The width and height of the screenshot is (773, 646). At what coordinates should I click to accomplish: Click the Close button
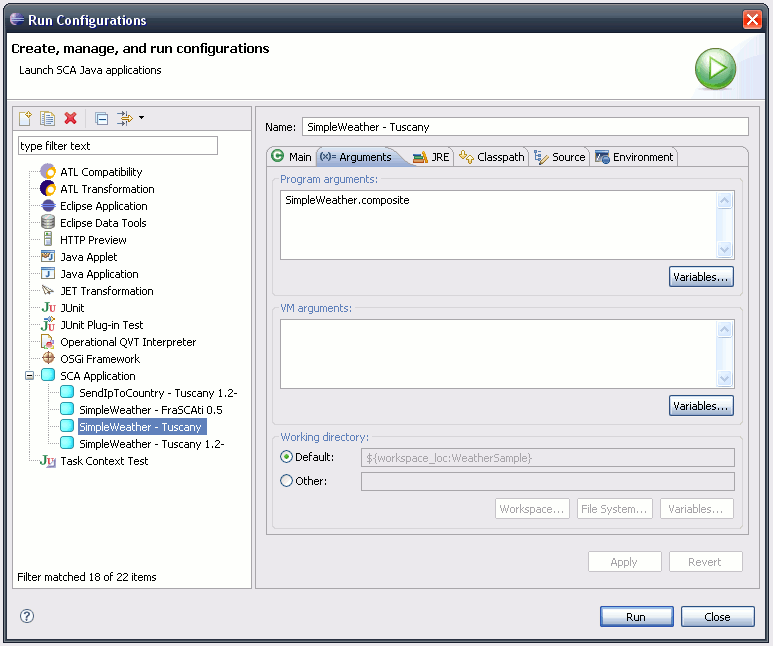718,617
